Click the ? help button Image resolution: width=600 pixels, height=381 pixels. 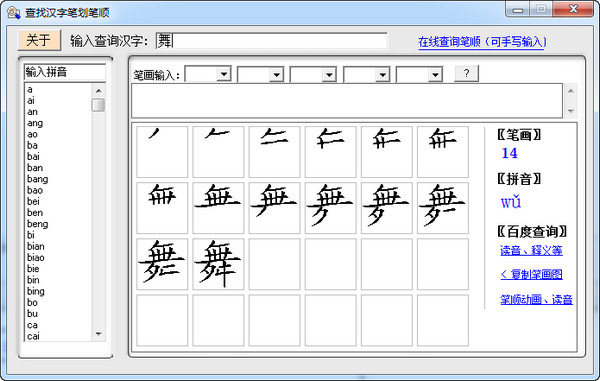466,73
